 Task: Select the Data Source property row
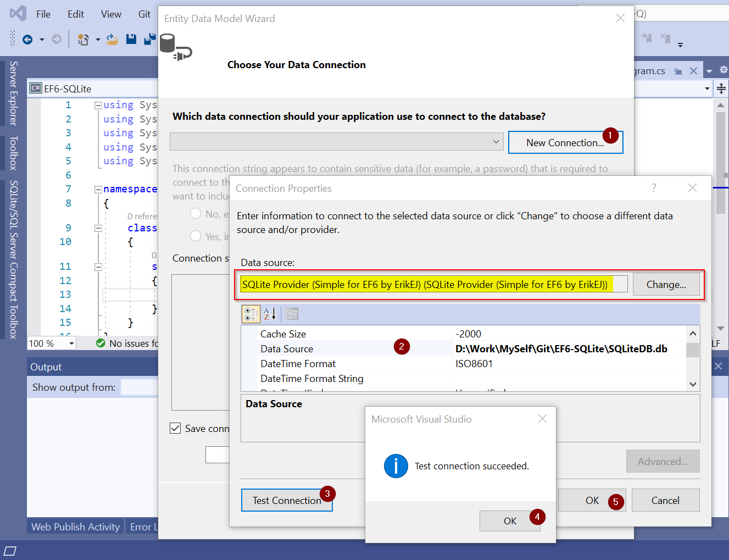pos(464,348)
